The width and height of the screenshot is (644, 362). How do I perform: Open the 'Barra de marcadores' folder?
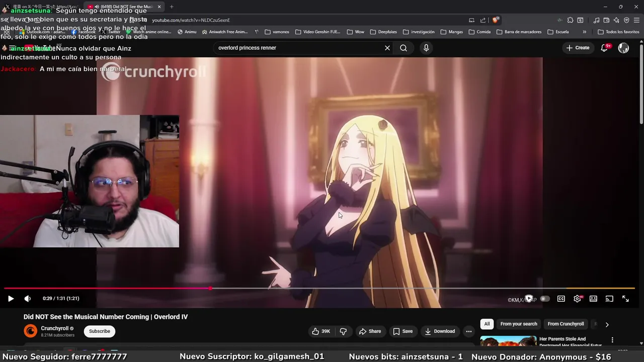(519, 32)
